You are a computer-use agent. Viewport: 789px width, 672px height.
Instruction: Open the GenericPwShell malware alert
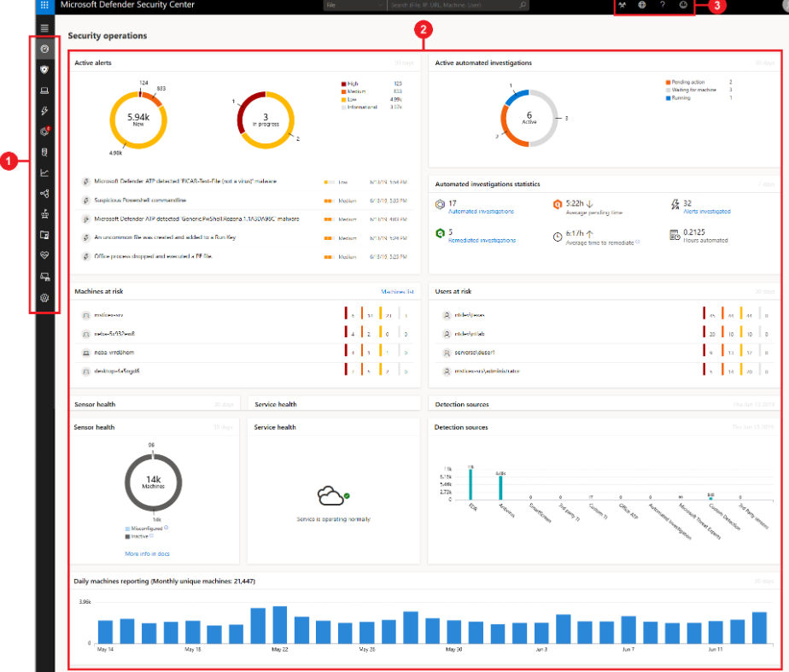coord(196,219)
